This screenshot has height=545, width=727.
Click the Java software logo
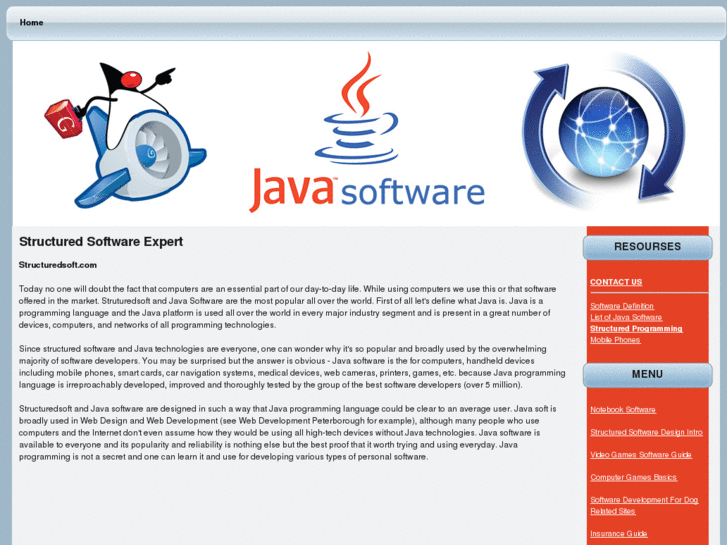(x=367, y=132)
